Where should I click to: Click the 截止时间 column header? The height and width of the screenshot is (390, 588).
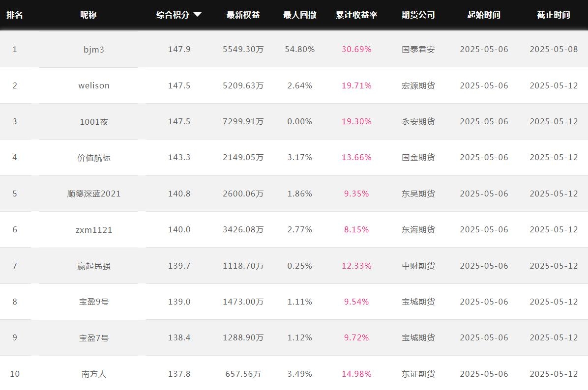pyautogui.click(x=554, y=15)
